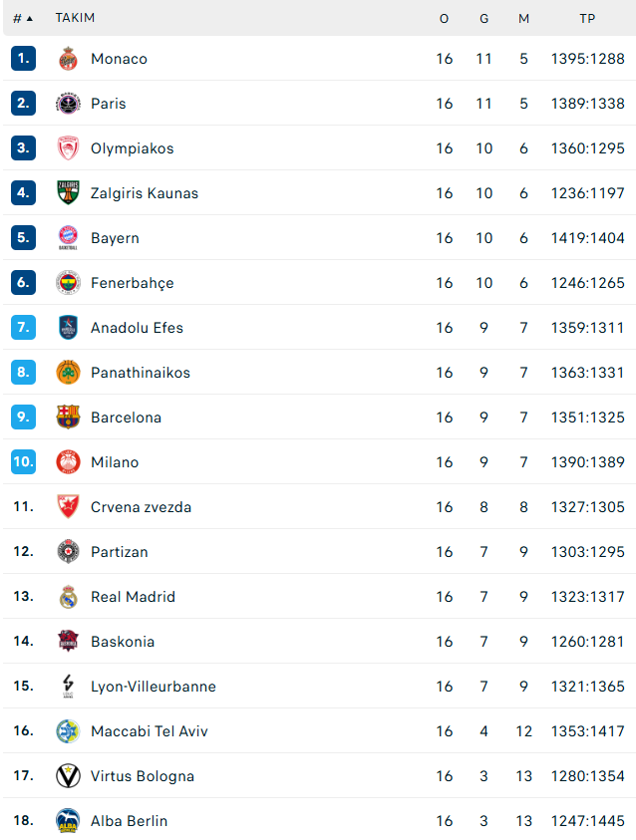Open the Anadolu Efes team link
Image resolution: width=636 pixels, height=840 pixels.
pos(137,328)
